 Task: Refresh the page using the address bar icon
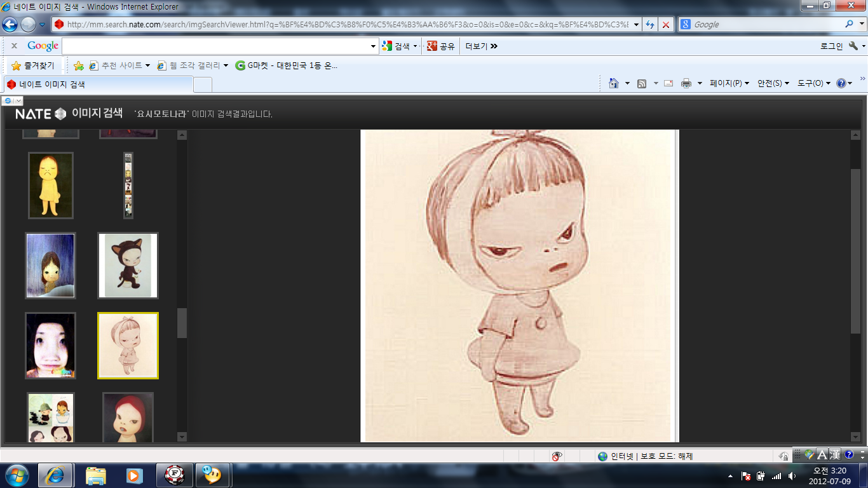[x=650, y=24]
